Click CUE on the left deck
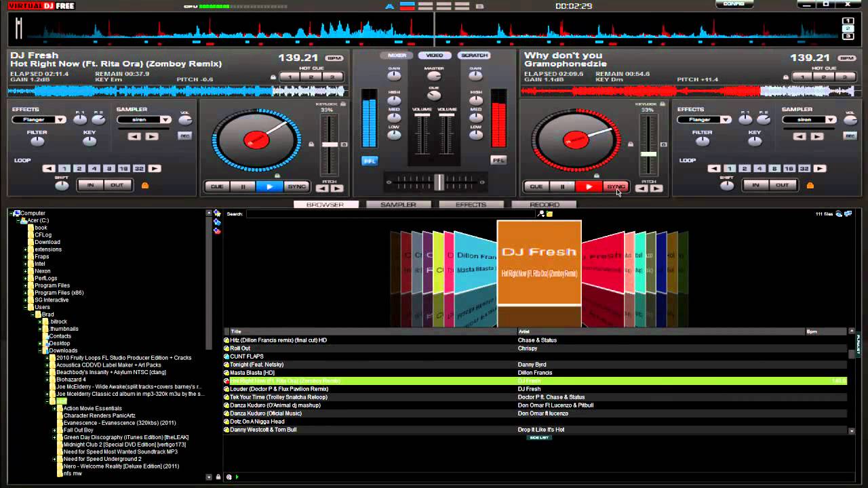This screenshot has width=868, height=488. tap(216, 186)
